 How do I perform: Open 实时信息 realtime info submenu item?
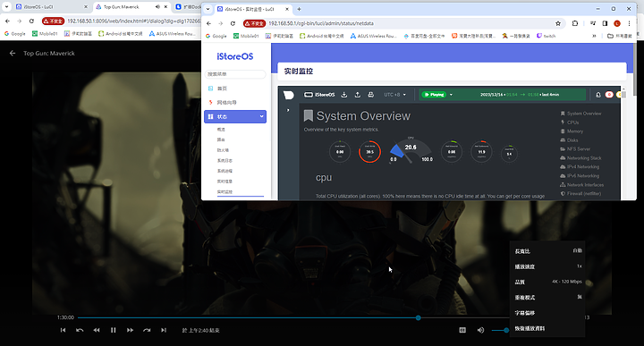click(x=225, y=181)
